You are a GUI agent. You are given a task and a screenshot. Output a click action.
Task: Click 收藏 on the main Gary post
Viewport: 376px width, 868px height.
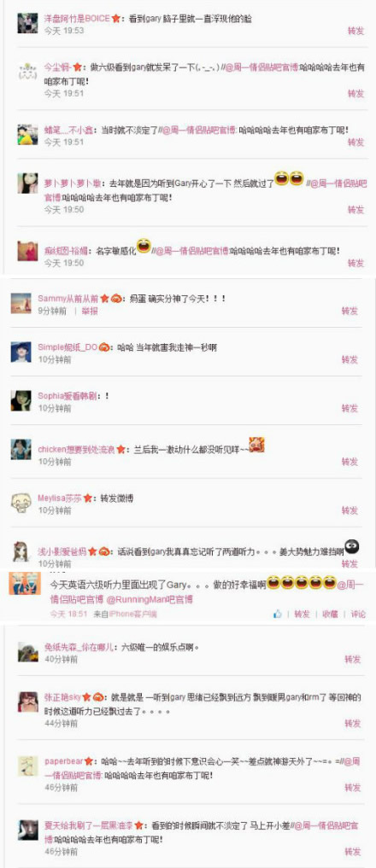[x=331, y=614]
